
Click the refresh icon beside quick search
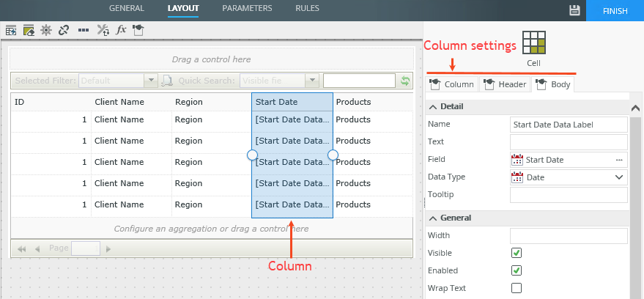[x=404, y=81]
